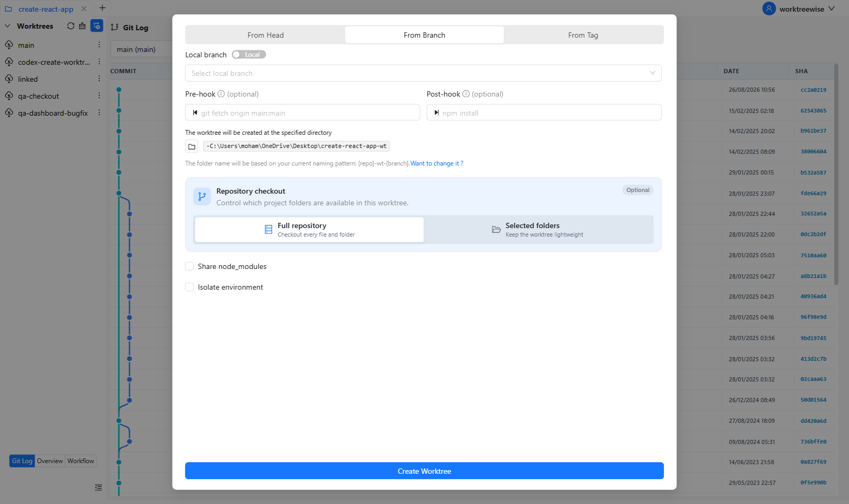This screenshot has height=504, width=849.
Task: Click the Create Worktree button
Action: (424, 471)
